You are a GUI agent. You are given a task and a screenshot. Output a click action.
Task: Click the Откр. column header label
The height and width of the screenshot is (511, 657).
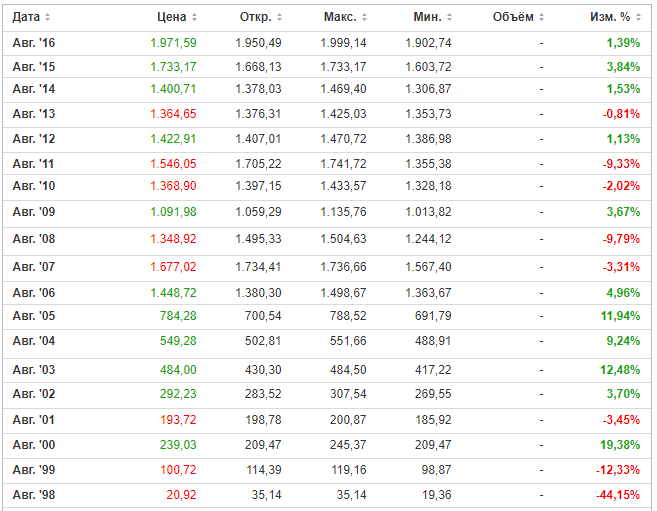click(256, 17)
